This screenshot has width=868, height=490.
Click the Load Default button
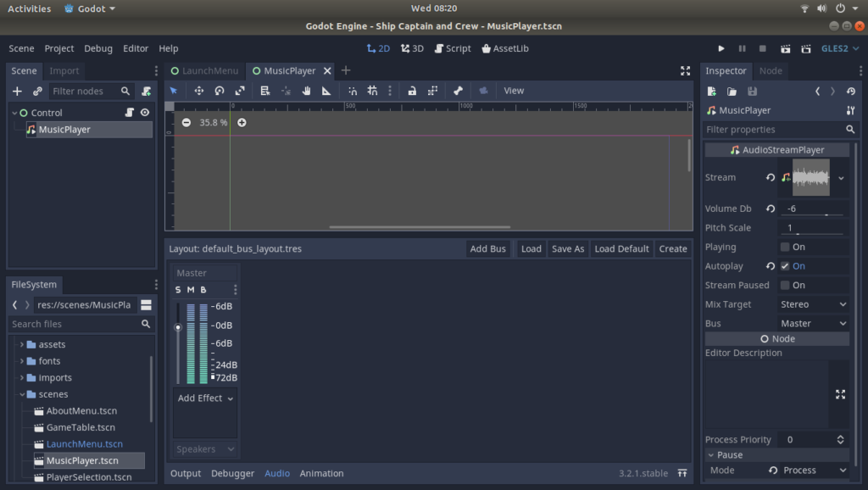point(621,249)
